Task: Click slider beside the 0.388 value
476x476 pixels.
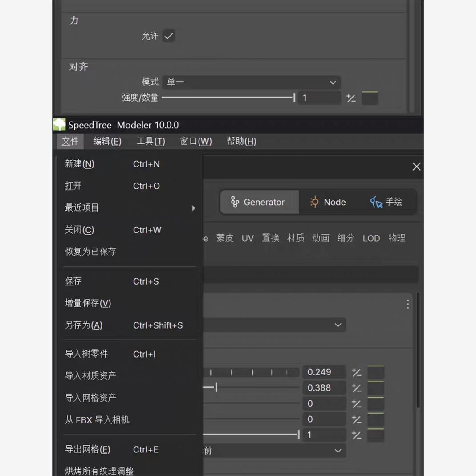Action: pos(251,388)
